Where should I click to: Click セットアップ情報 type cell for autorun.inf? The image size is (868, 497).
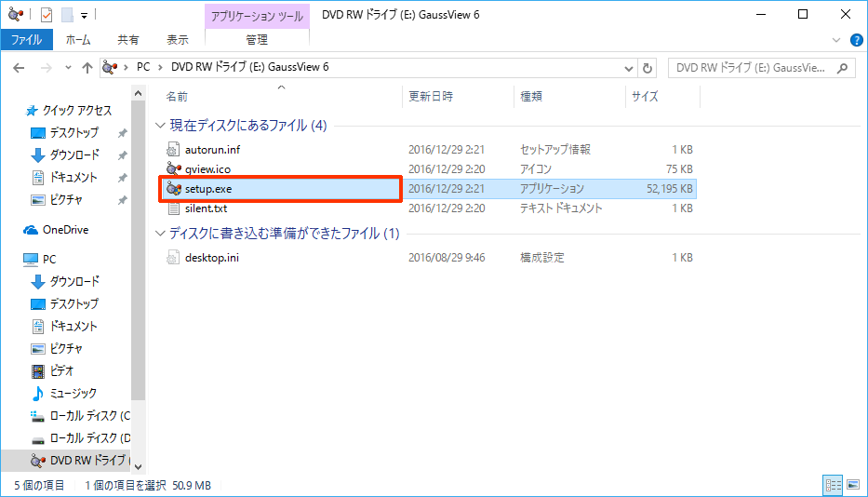click(x=555, y=150)
